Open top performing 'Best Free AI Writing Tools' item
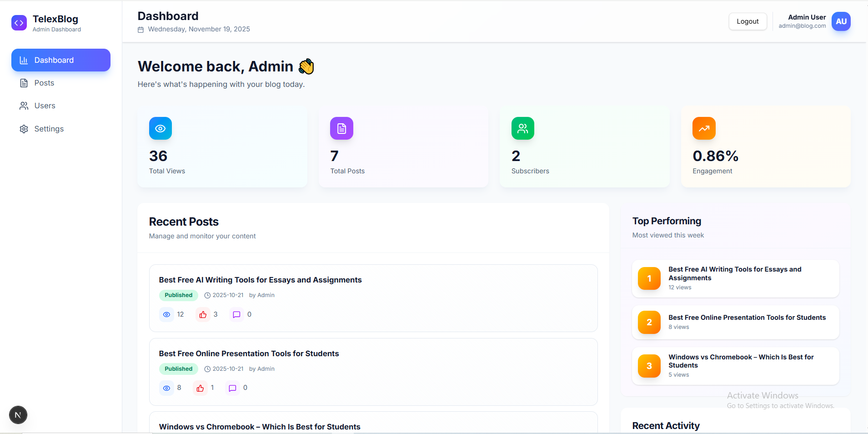868x434 pixels. (735, 278)
